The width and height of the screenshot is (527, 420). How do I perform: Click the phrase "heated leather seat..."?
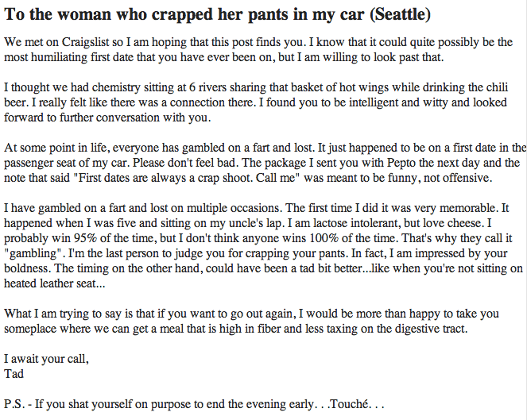click(54, 283)
